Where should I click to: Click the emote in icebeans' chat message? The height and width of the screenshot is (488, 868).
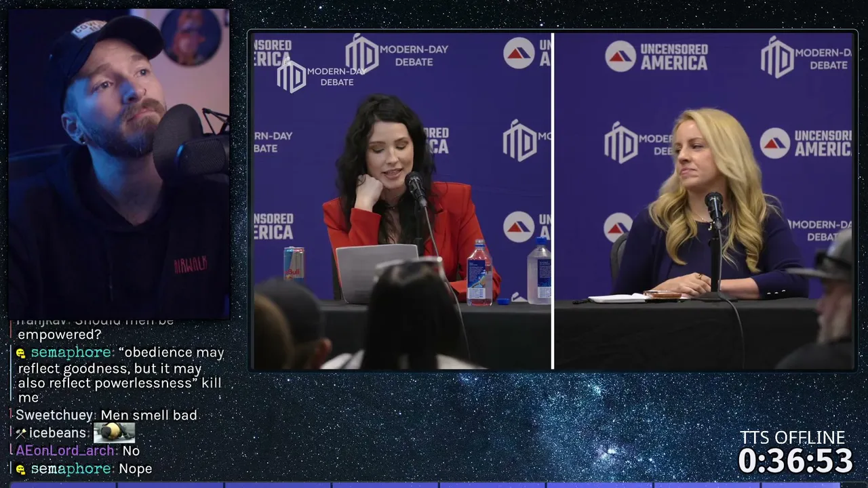(x=114, y=432)
